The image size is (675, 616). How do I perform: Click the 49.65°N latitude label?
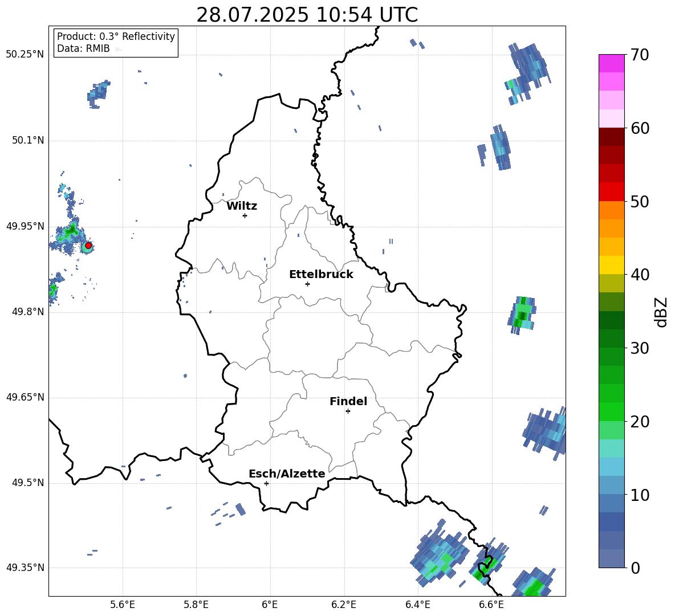tap(25, 397)
